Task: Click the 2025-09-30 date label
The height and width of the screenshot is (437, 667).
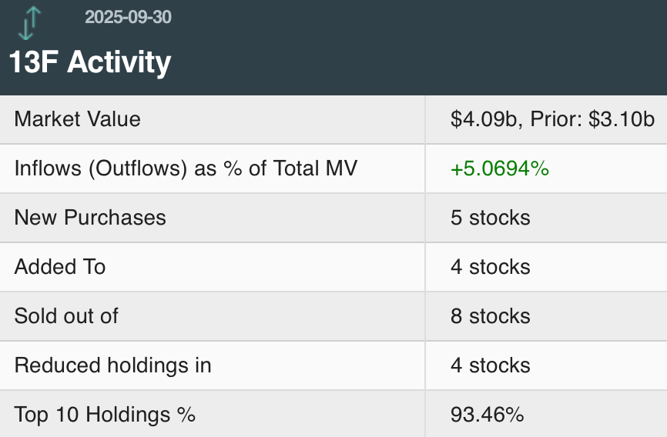Action: tap(128, 17)
